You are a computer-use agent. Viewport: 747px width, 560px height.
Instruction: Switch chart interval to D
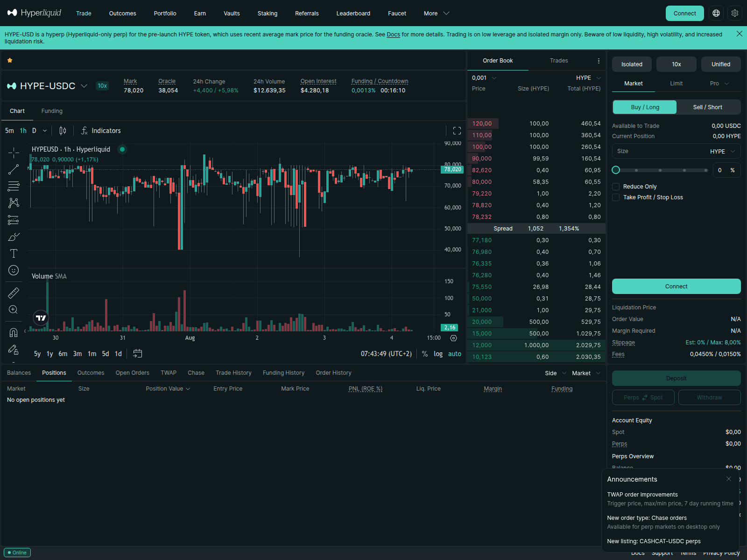[34, 131]
